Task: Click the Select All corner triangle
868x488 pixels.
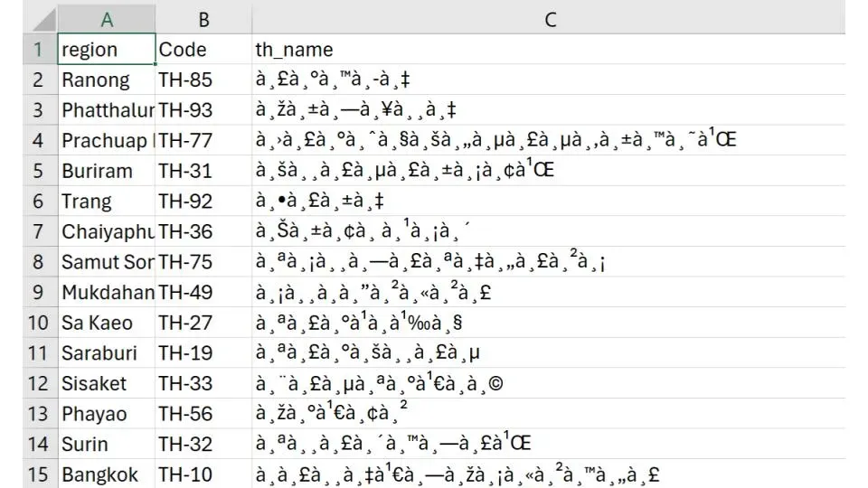Action: [43, 19]
